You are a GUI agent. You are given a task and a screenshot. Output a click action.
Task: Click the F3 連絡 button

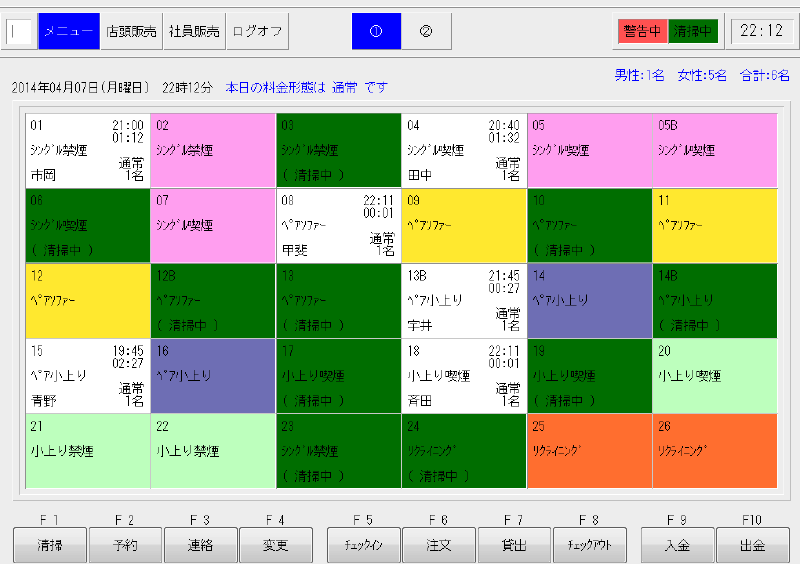pyautogui.click(x=200, y=546)
